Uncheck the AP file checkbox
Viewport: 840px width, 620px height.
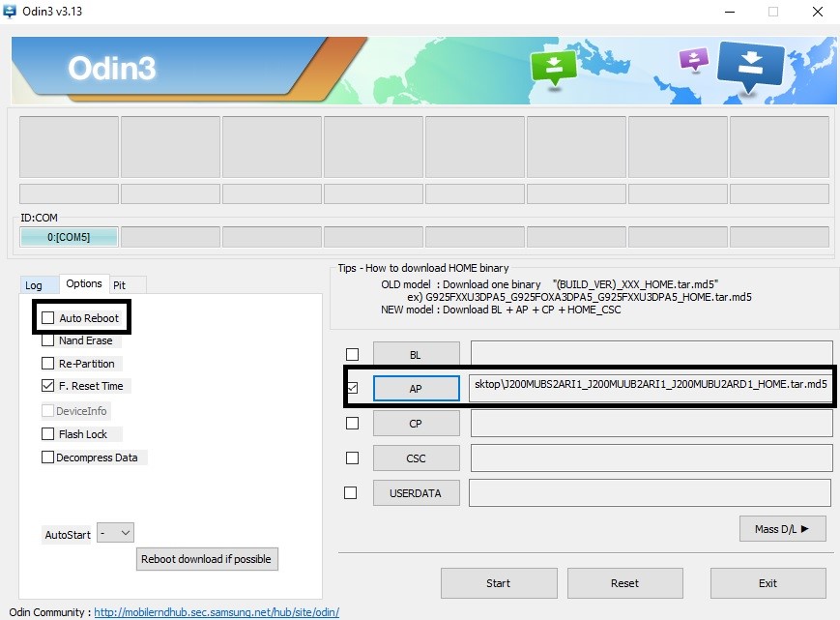(x=352, y=388)
